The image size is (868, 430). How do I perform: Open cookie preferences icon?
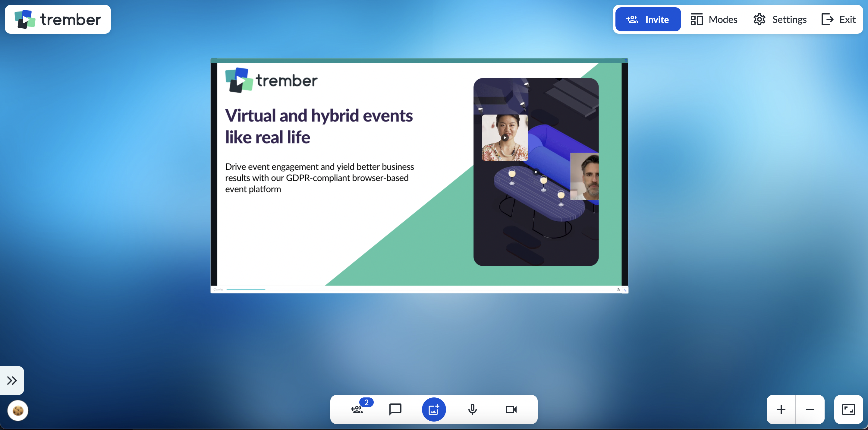[18, 410]
